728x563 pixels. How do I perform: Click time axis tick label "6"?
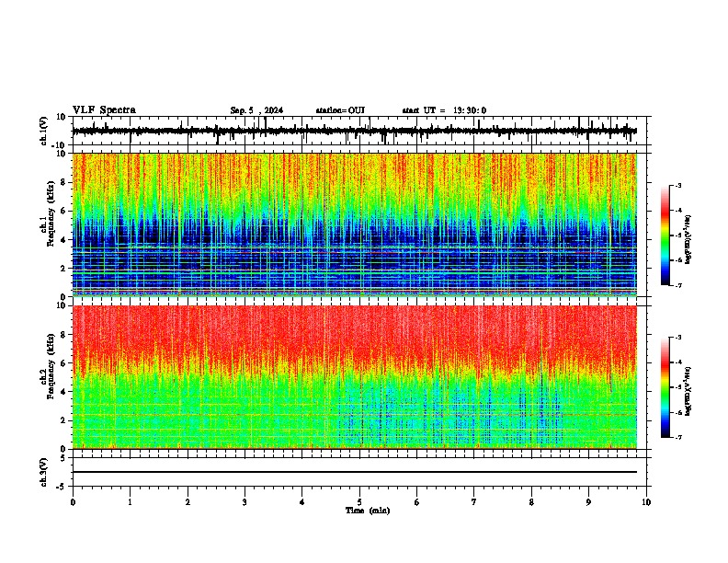[417, 502]
